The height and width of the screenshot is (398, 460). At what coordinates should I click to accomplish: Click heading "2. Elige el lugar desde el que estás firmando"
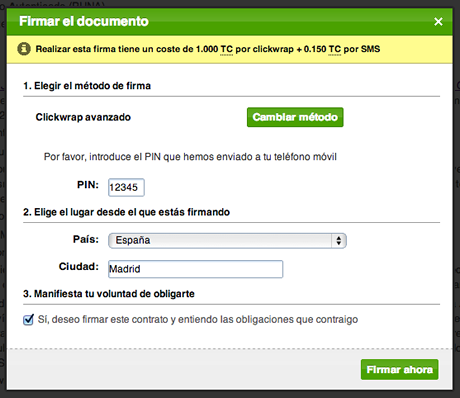[126, 212]
